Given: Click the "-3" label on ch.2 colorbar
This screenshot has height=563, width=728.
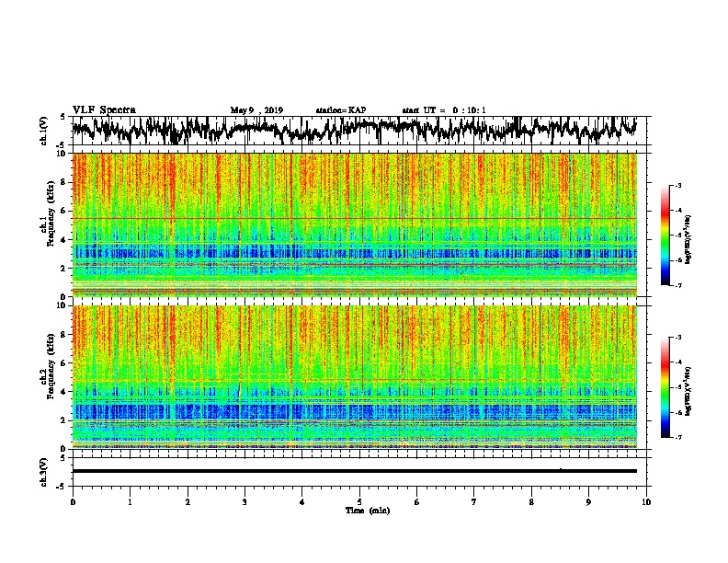Looking at the screenshot, I should pos(677,338).
